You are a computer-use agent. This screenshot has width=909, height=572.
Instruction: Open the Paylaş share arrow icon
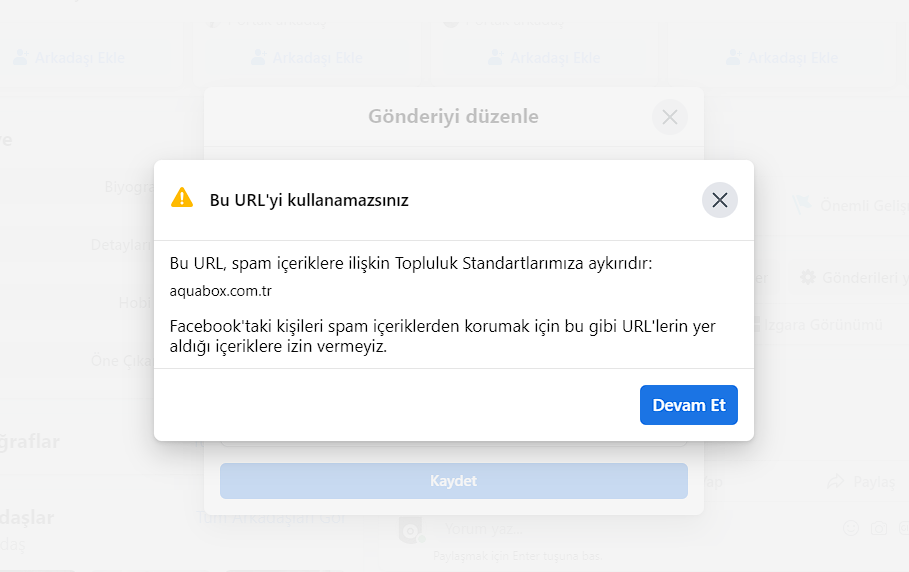click(835, 482)
